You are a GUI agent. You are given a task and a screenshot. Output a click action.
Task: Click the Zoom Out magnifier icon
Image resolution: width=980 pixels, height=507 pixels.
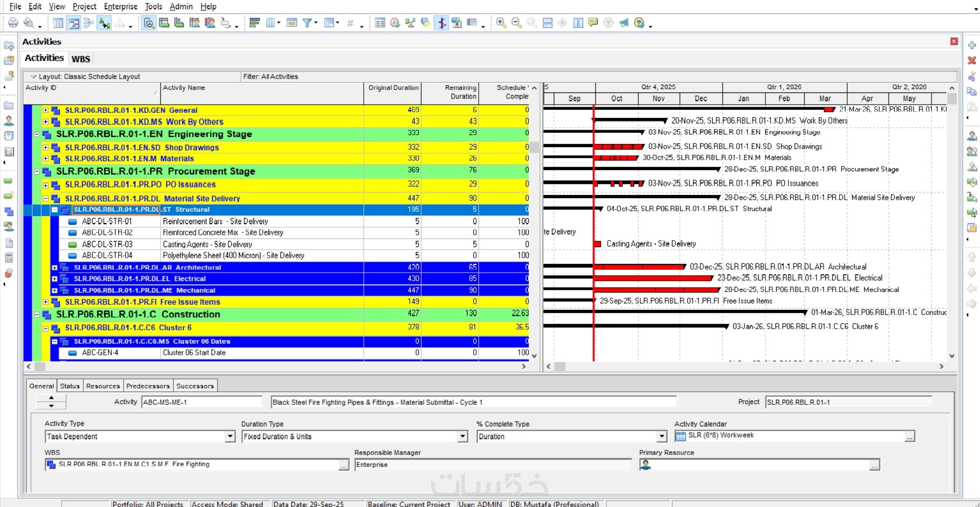point(517,23)
